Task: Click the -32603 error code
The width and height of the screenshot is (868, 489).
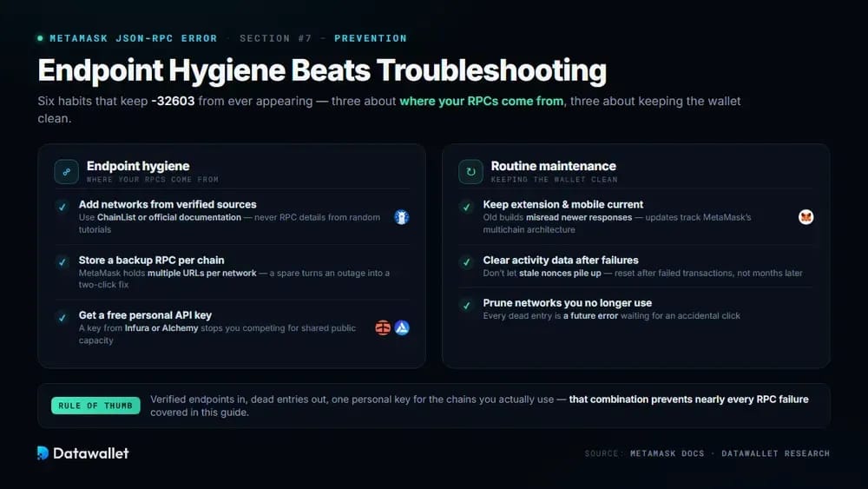Action: [x=173, y=102]
